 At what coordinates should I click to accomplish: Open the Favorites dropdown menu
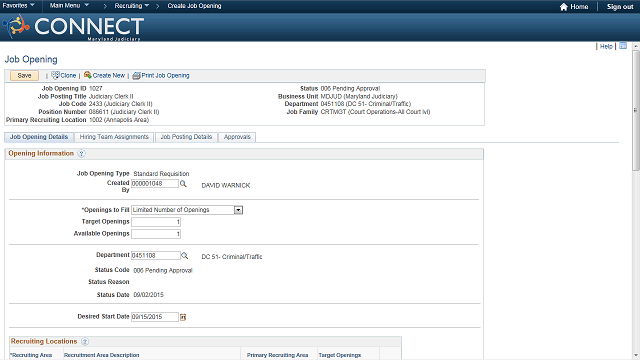click(18, 5)
